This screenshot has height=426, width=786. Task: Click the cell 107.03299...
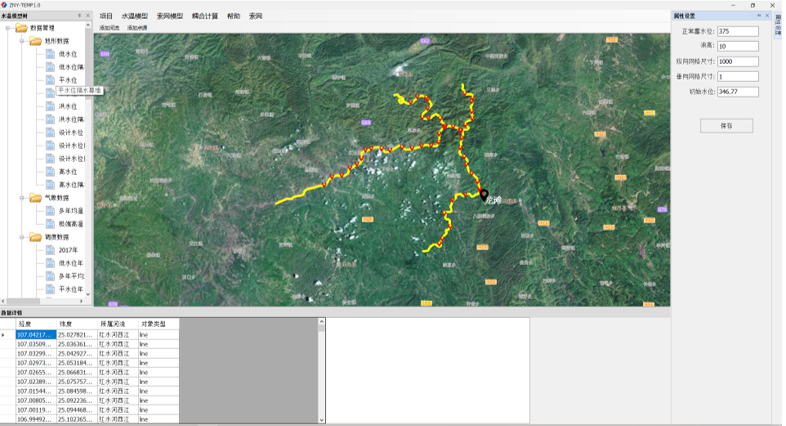pyautogui.click(x=36, y=354)
